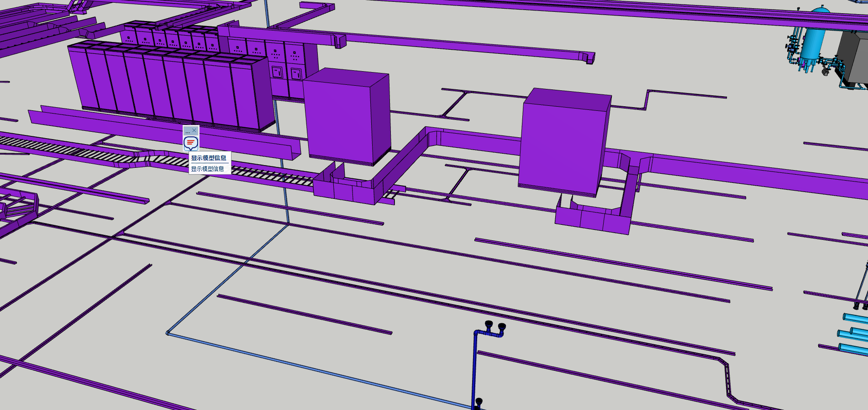Pick the black valve at bottom of riser
Image resolution: width=868 pixels, height=410 pixels.
[479, 402]
